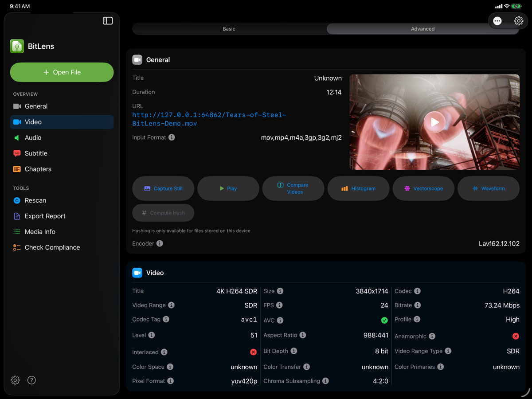Image resolution: width=532 pixels, height=399 pixels.
Task: Show info for Color Transfer
Action: [307, 367]
